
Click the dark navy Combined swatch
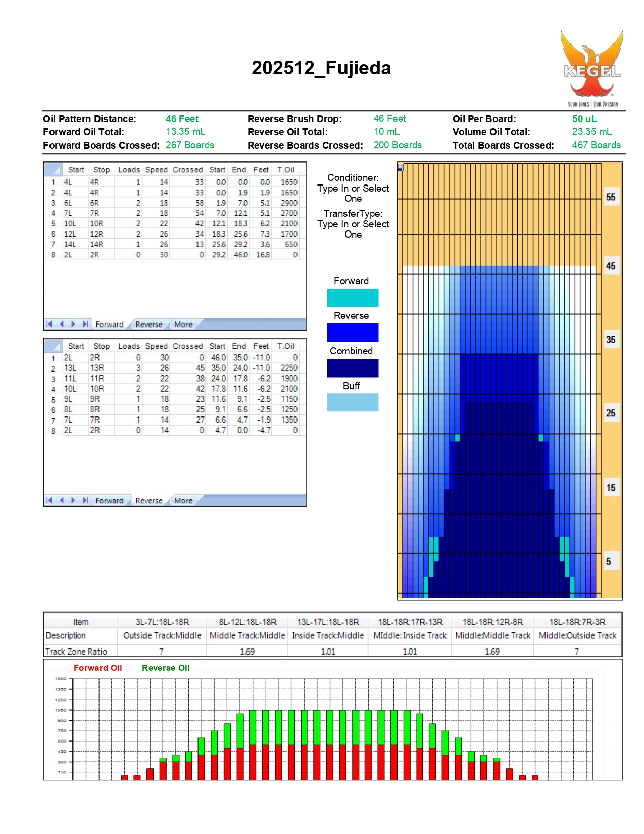point(353,368)
